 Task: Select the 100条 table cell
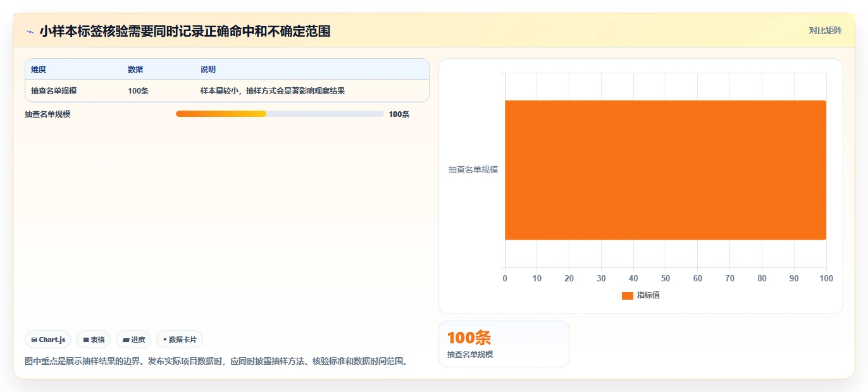pyautogui.click(x=138, y=91)
